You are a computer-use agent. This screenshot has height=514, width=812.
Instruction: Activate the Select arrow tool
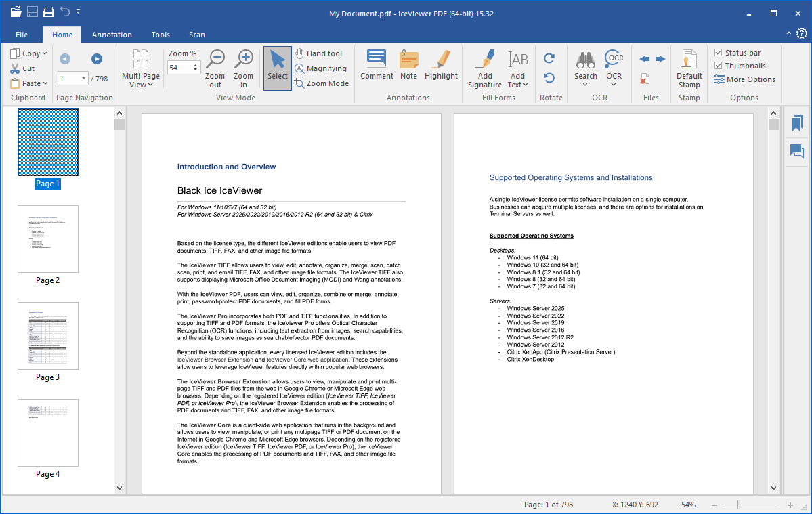(x=278, y=68)
